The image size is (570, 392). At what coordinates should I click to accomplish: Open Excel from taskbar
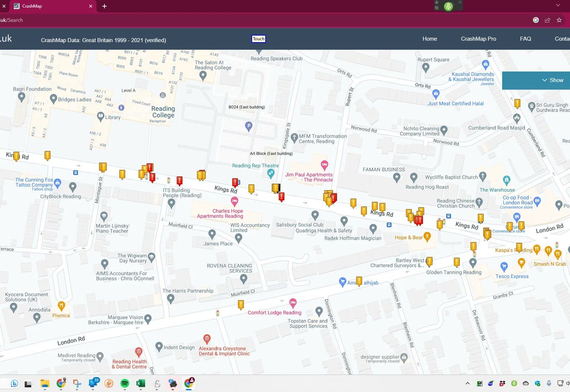(140, 383)
